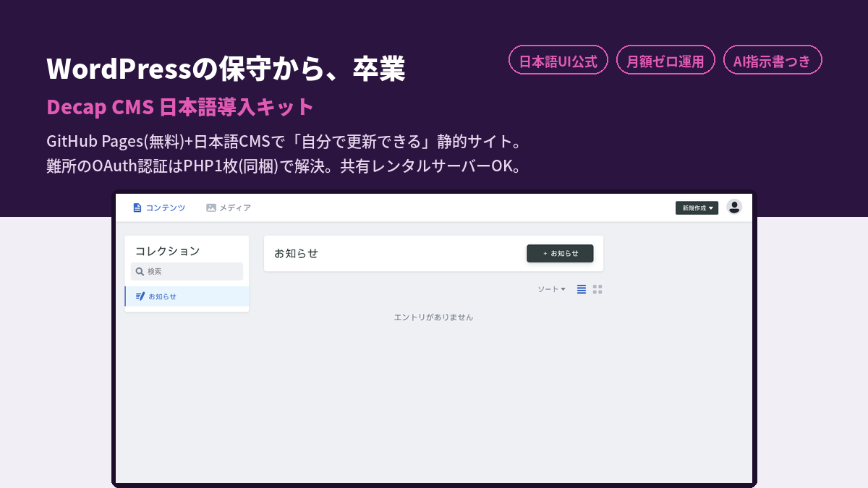Click the 日本語UI公式 badge
Viewport: 868px width, 488px height.
pyautogui.click(x=558, y=60)
